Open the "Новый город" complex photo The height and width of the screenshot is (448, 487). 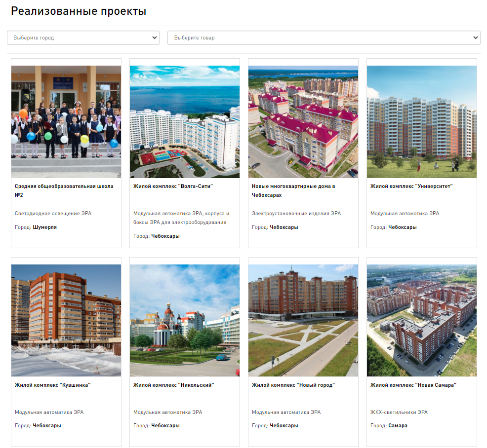coord(303,321)
